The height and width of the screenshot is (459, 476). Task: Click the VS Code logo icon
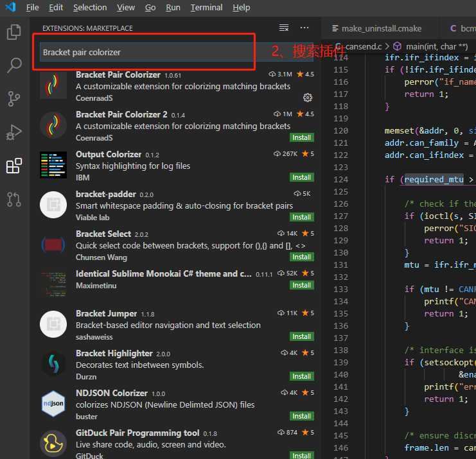[x=11, y=7]
